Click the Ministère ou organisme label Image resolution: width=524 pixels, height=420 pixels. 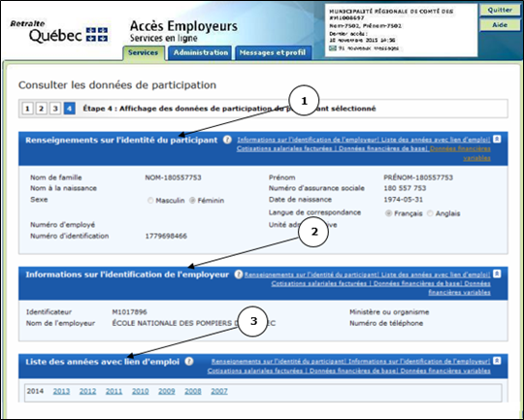tap(389, 312)
